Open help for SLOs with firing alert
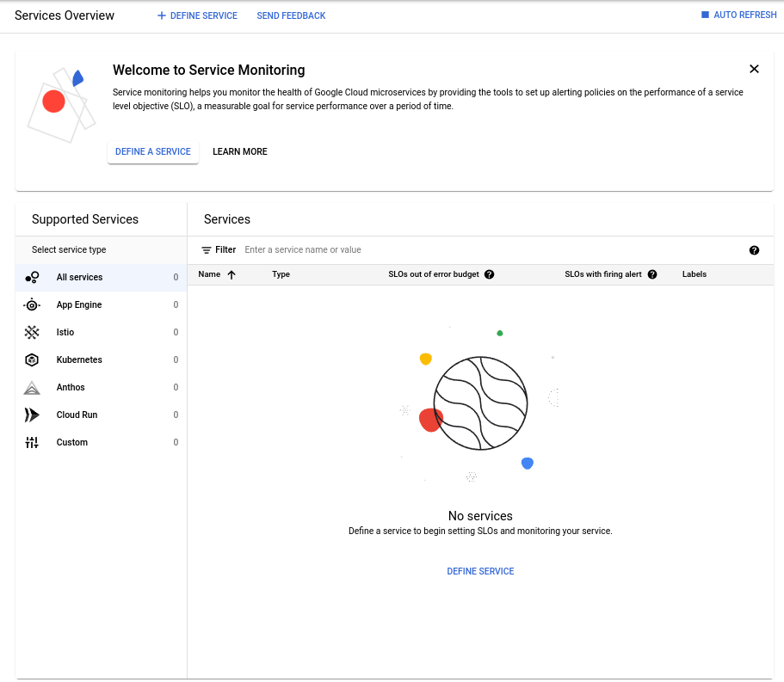This screenshot has height=682, width=784. [x=652, y=273]
